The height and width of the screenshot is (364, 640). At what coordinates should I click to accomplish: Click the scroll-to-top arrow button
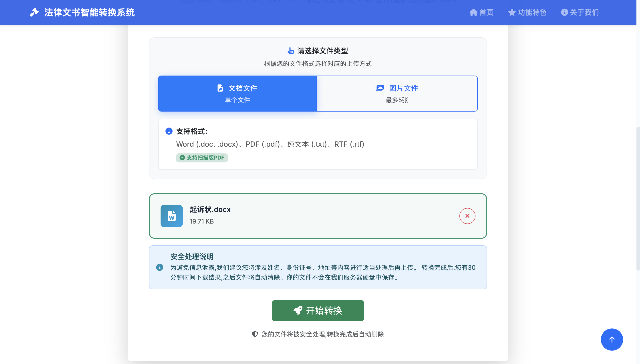point(612,339)
